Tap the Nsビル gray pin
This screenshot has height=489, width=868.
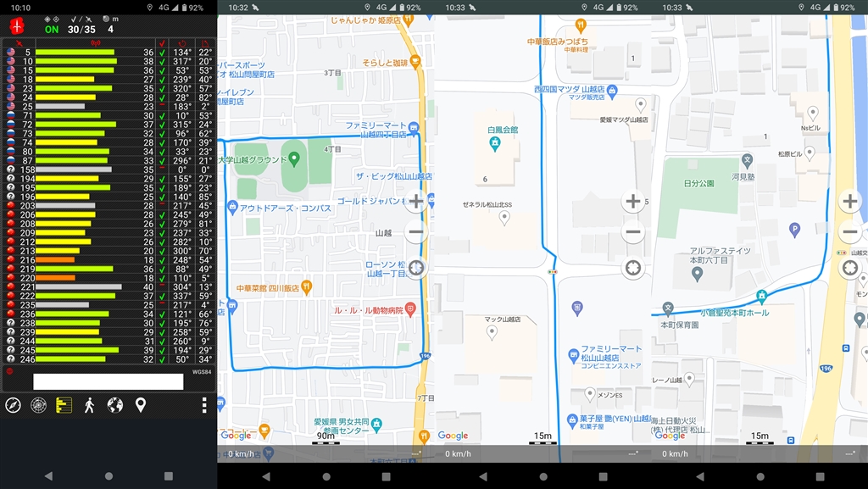813,114
